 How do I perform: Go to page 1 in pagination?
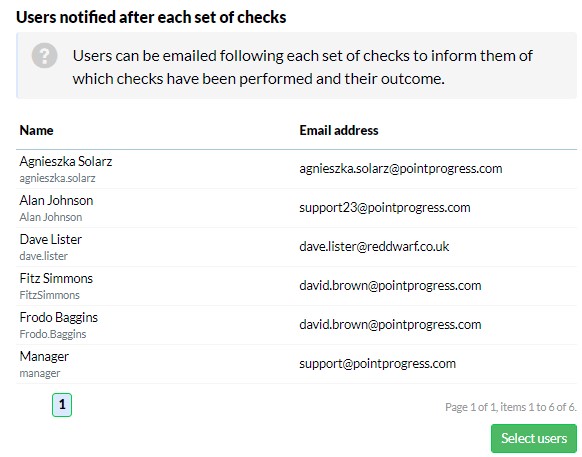click(62, 405)
